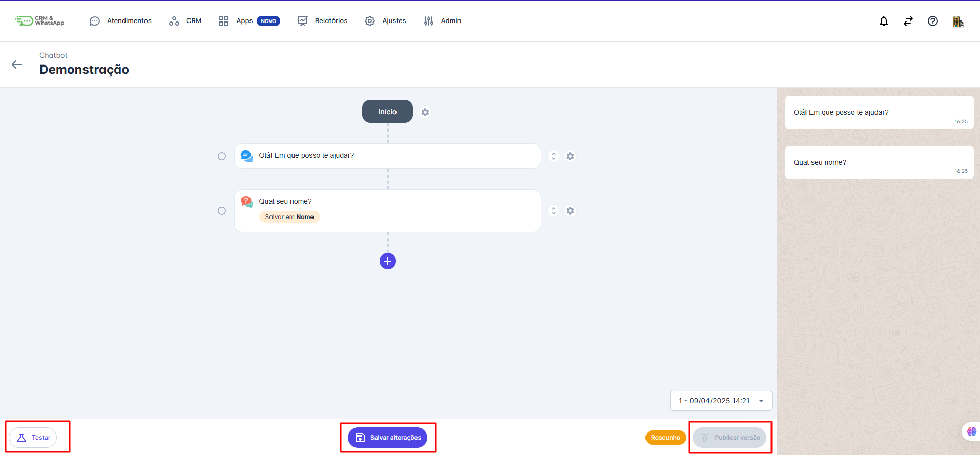980x455 pixels.
Task: Select radio button beside 'Qual seu nome?'
Action: (222, 211)
